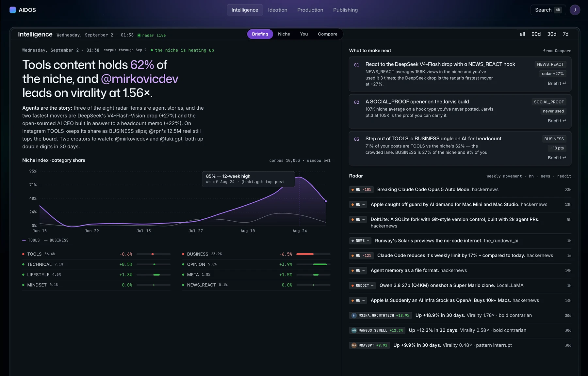This screenshot has height=376, width=588.
Task: Switch to the Niche view tab
Action: pos(284,34)
